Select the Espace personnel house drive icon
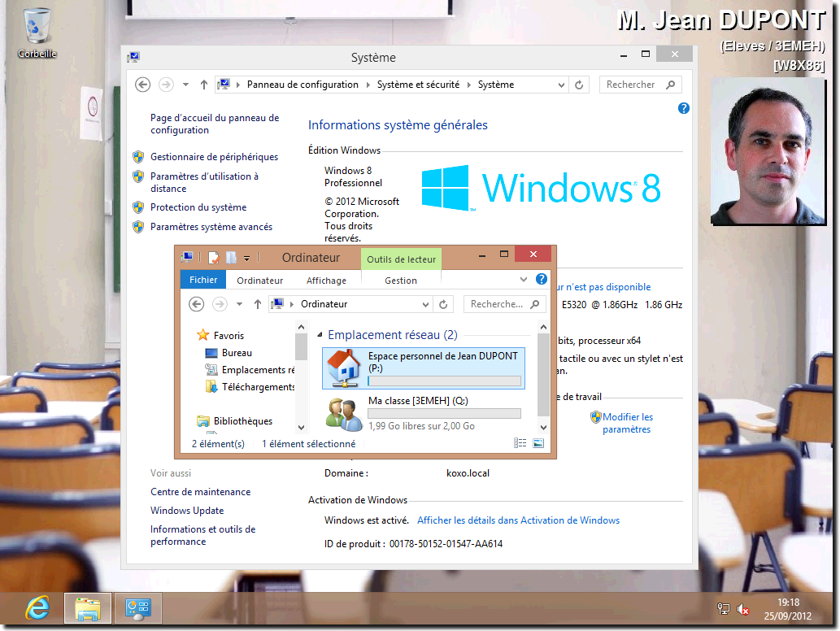The image size is (840, 631). pos(343,368)
